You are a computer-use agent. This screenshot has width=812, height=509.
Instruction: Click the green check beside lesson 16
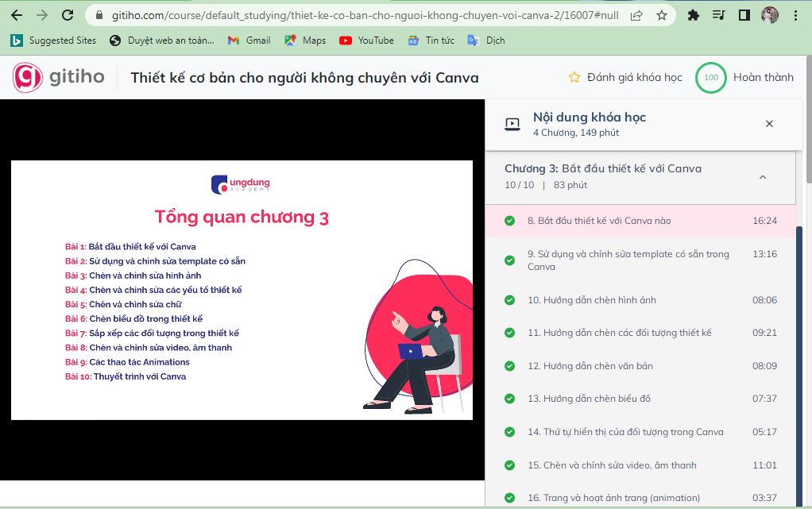pos(509,498)
